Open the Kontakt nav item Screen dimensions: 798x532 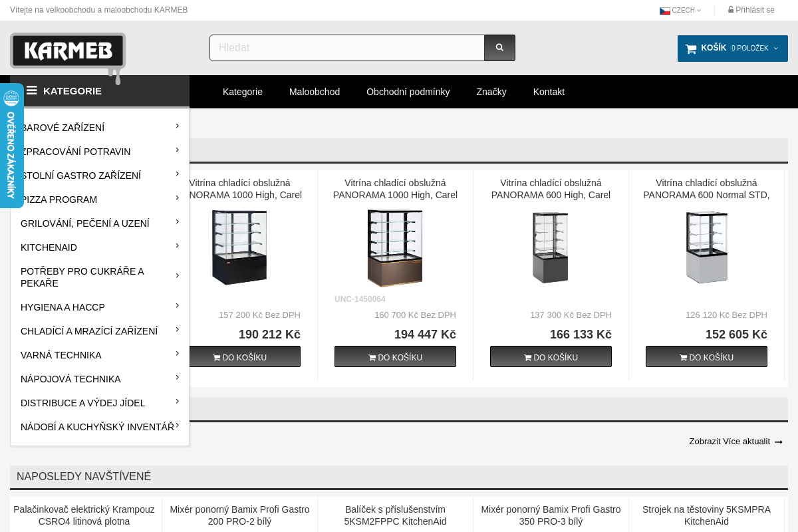click(x=549, y=92)
